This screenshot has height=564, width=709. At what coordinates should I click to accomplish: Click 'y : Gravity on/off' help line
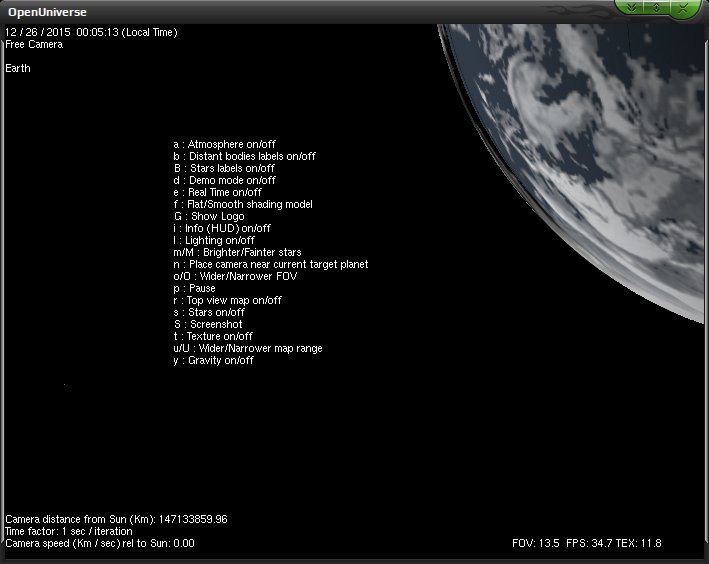click(213, 360)
